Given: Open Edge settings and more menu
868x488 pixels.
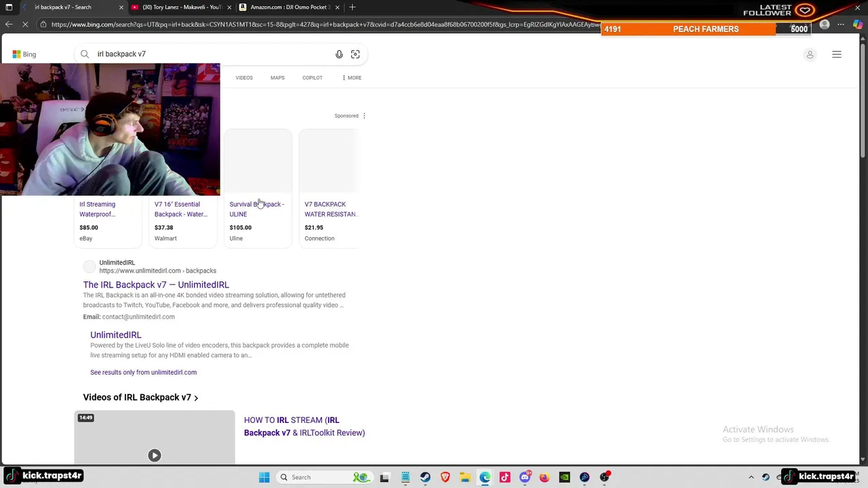Looking at the screenshot, I should pyautogui.click(x=841, y=24).
